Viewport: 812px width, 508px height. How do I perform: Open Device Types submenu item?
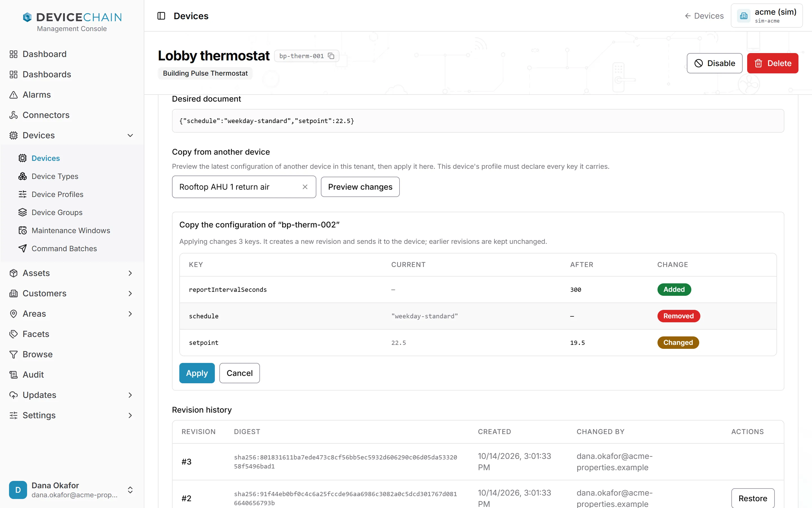[55, 176]
